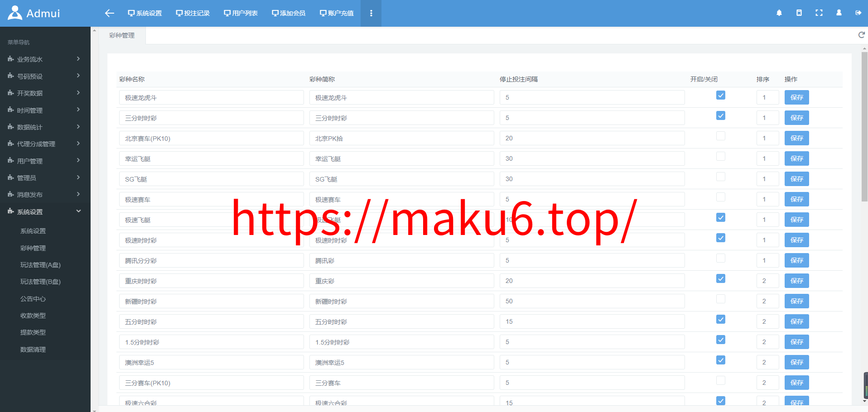Open notifications bell icon
This screenshot has height=412, width=868.
tap(779, 13)
